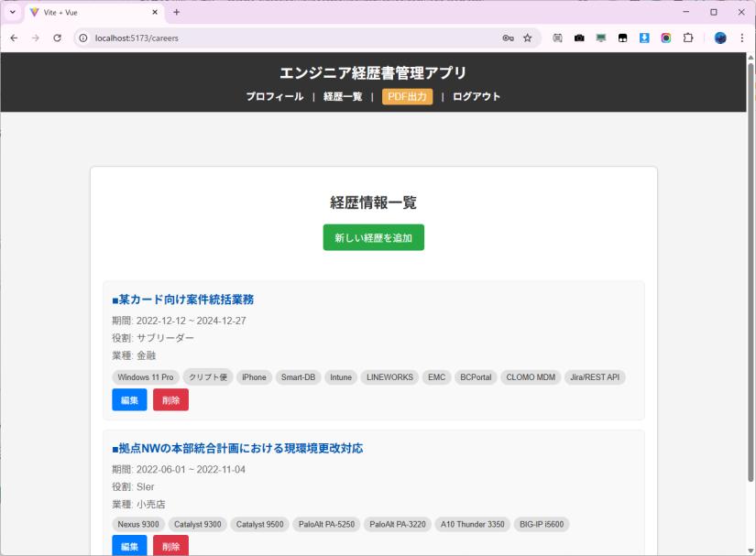Edit the 某カード向け案件統括業務 entry

pyautogui.click(x=128, y=400)
